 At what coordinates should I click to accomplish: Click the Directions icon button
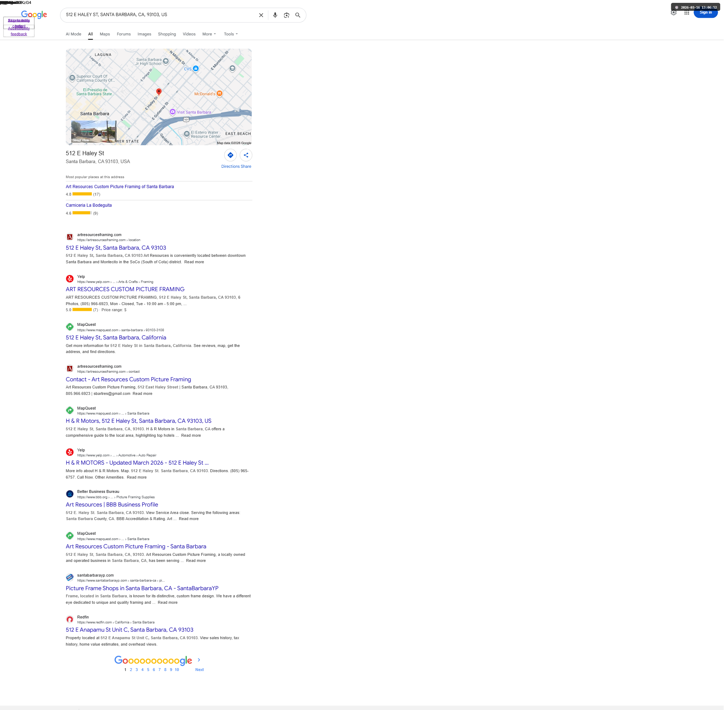click(231, 156)
